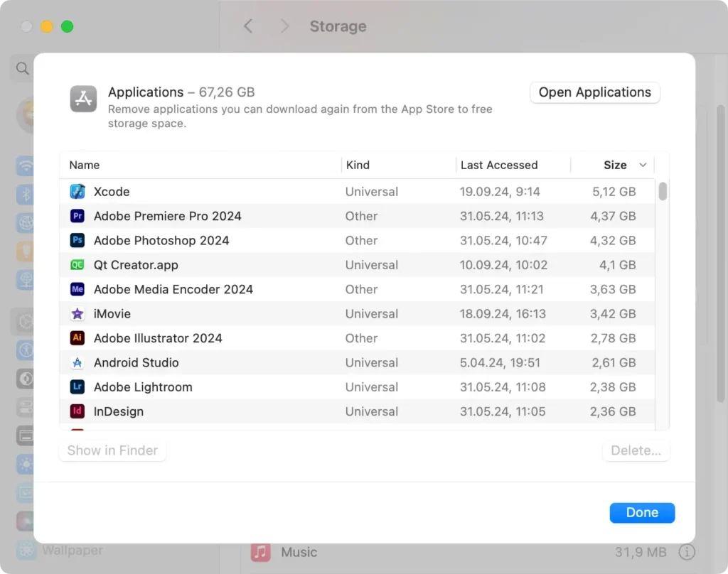Click the applications list vertical scrollbar
The width and height of the screenshot is (728, 574).
(663, 192)
